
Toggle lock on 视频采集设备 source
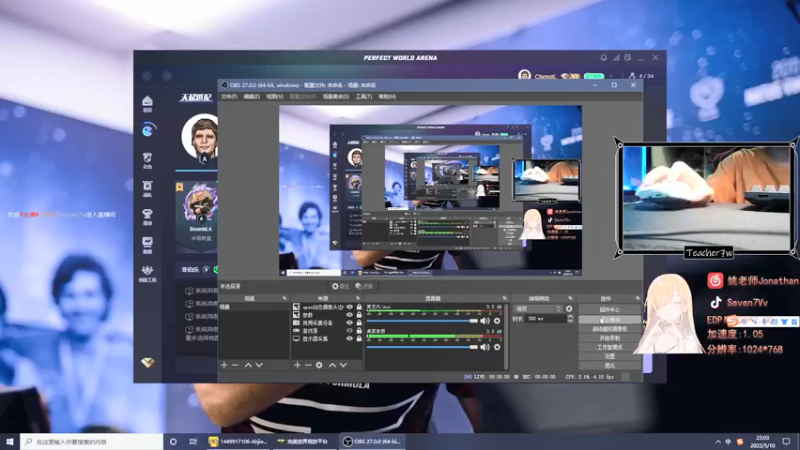click(359, 322)
